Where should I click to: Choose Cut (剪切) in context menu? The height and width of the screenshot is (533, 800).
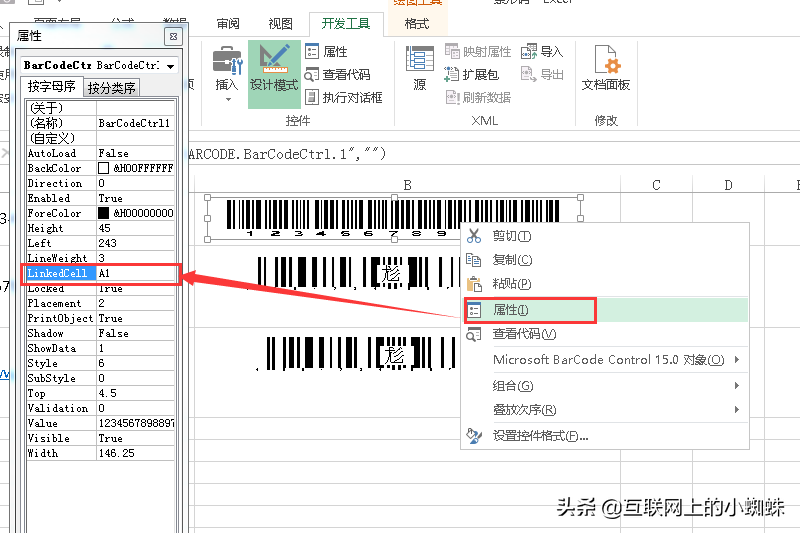[x=605, y=236]
